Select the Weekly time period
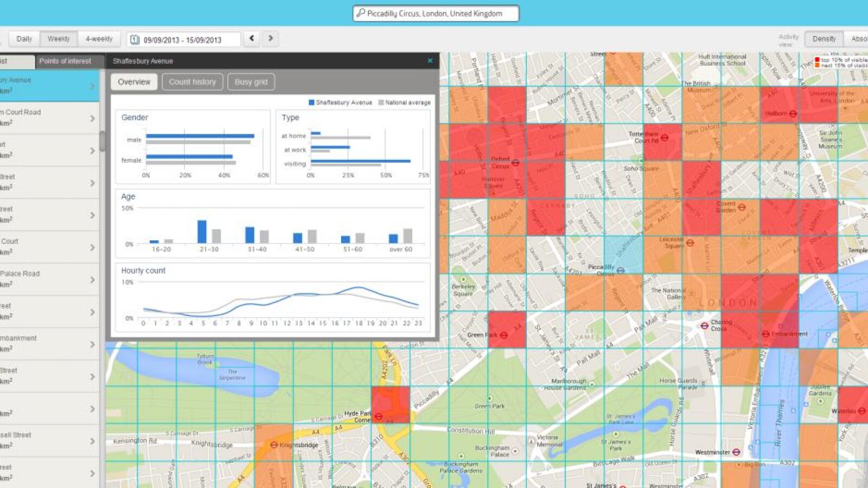Image resolution: width=868 pixels, height=488 pixels. [x=59, y=39]
